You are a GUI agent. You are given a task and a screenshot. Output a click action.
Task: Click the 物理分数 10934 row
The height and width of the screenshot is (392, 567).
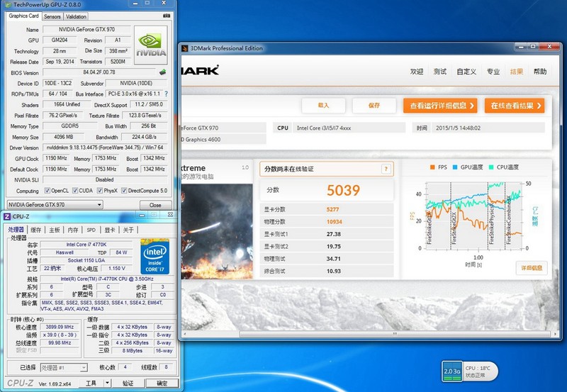click(x=327, y=222)
